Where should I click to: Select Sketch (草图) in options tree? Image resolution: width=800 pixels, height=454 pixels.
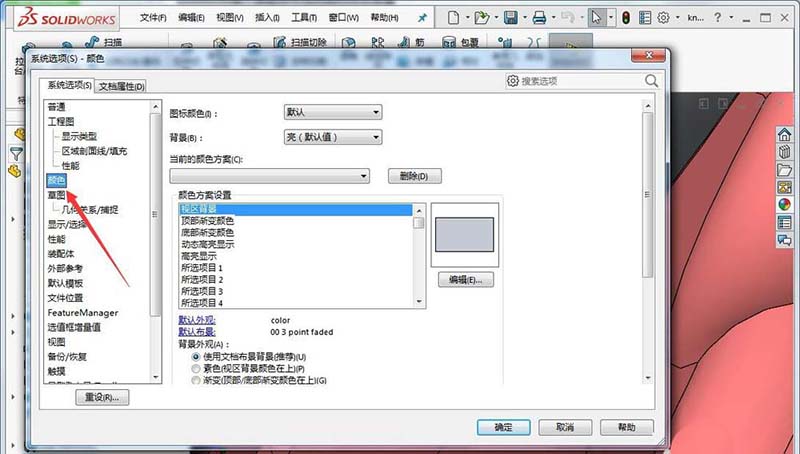pos(56,195)
